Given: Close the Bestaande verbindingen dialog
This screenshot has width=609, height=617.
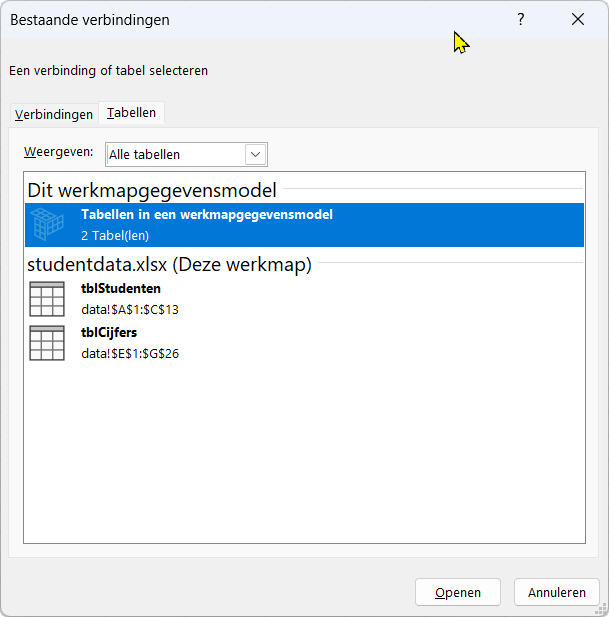Looking at the screenshot, I should click(x=577, y=19).
